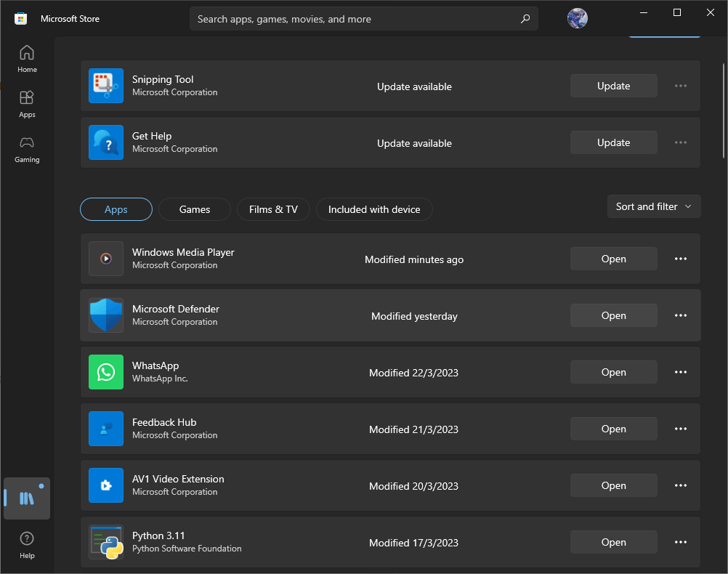Click the vertical scrollbar thumb
The height and width of the screenshot is (574, 728).
[x=724, y=111]
